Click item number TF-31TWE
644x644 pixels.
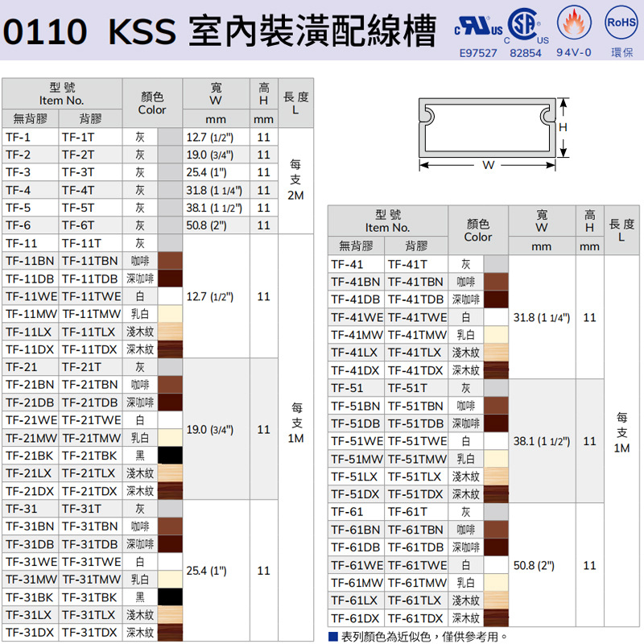tap(92, 562)
